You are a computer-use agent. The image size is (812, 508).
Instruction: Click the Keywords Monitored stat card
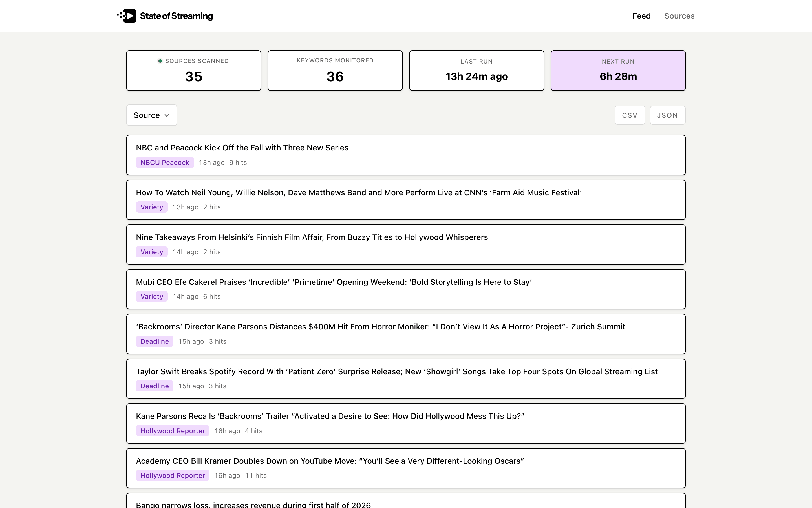point(335,71)
